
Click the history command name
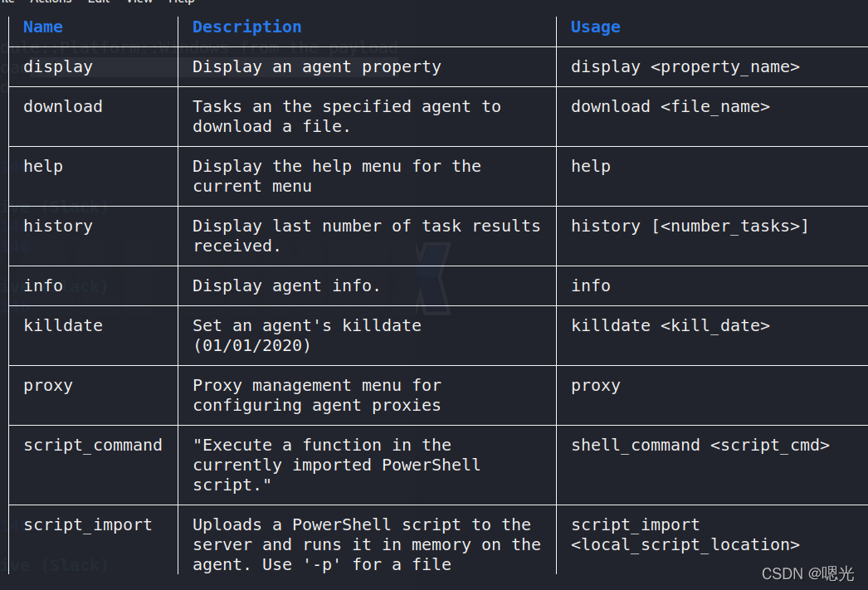pos(58,227)
